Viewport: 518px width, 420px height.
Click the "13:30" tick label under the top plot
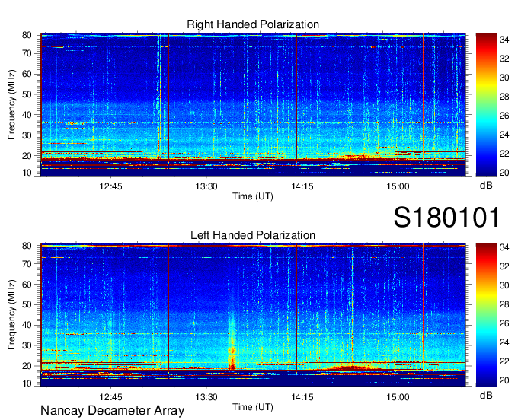[206, 186]
